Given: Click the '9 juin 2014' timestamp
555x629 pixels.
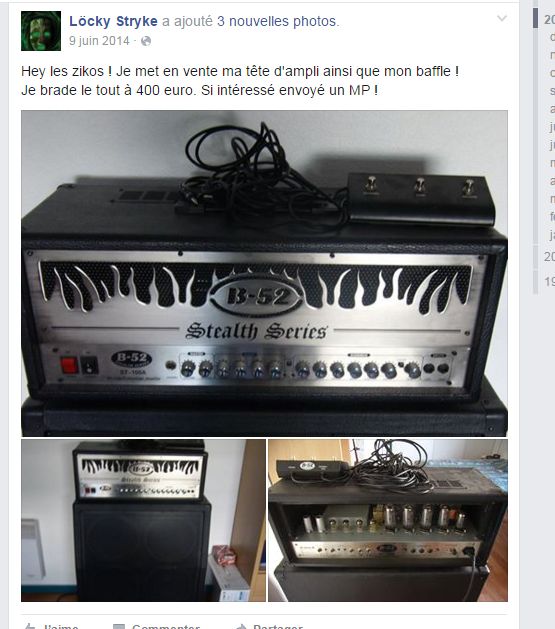Looking at the screenshot, I should 99,41.
